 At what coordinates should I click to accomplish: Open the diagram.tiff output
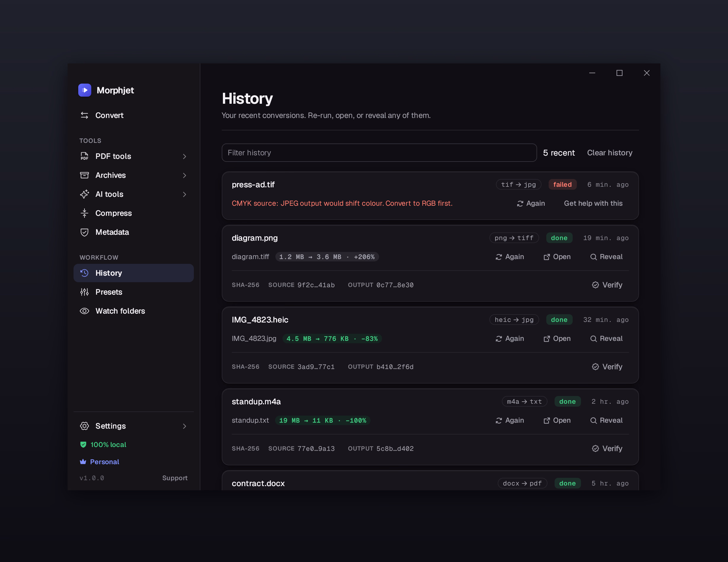click(x=557, y=257)
